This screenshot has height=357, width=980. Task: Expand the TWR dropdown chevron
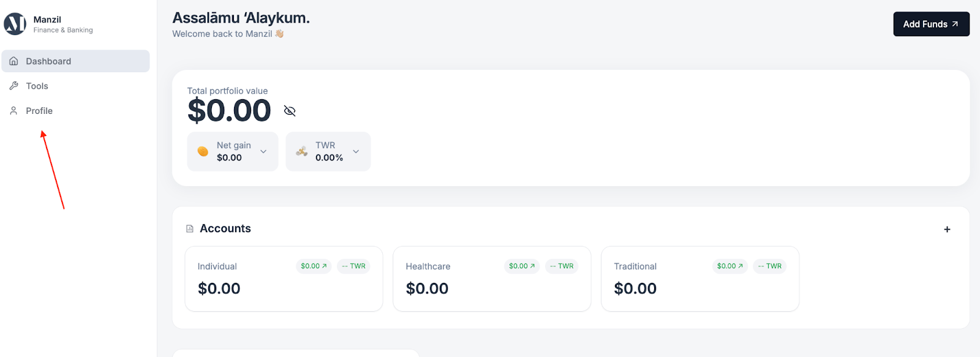pos(356,151)
